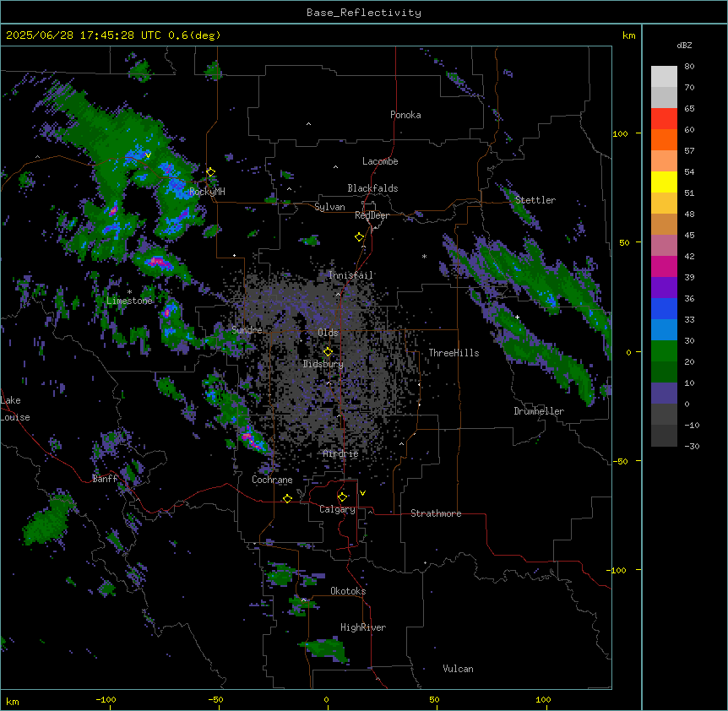Click the Olds town label

[328, 333]
